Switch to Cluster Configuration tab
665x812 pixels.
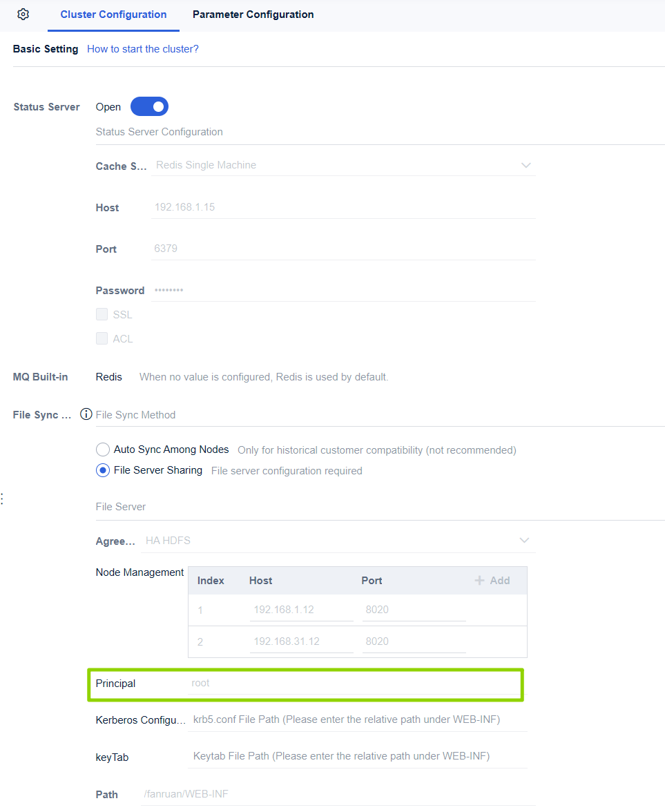pos(113,14)
